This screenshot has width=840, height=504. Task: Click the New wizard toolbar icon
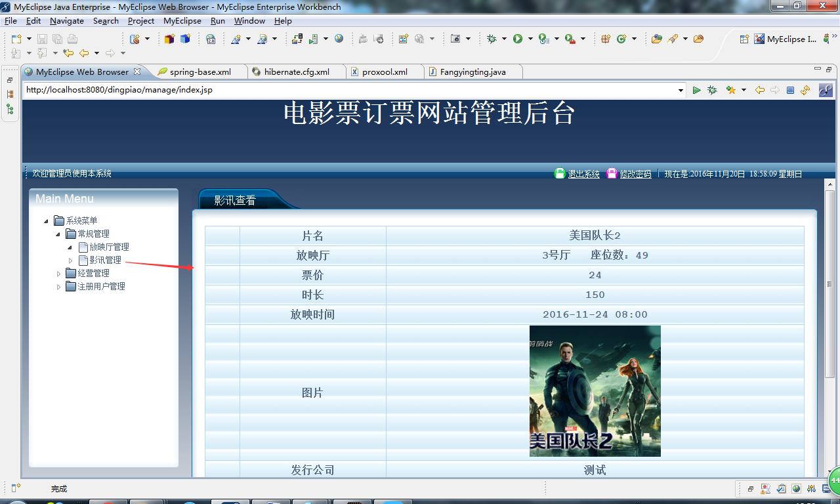(x=16, y=39)
